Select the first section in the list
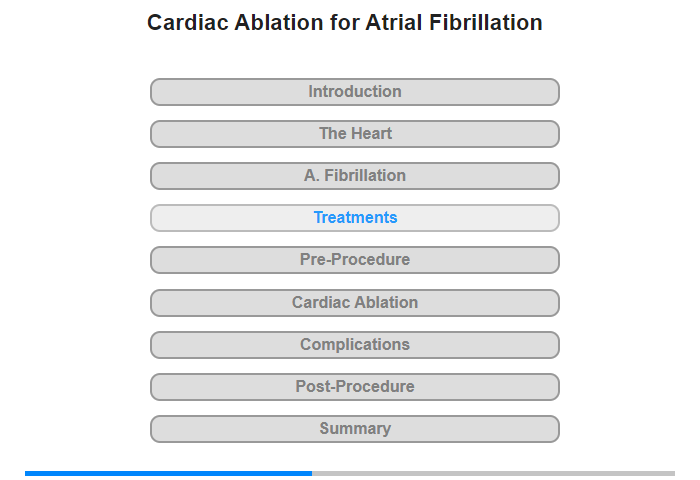This screenshot has height=480, width=700. tap(354, 92)
